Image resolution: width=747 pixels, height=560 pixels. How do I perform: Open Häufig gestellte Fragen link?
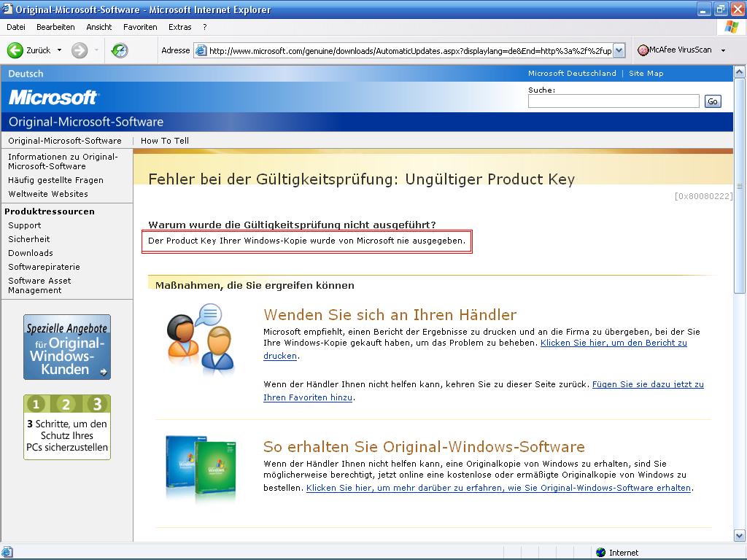click(55, 180)
